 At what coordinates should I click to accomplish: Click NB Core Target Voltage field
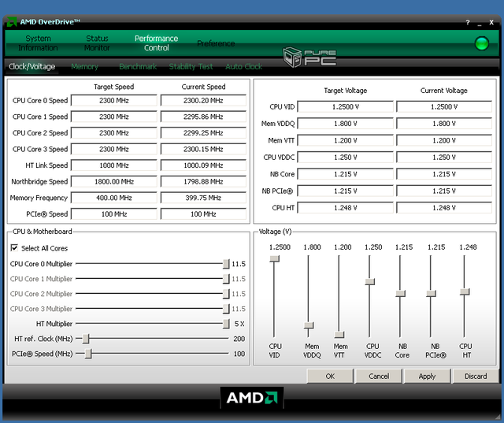click(345, 174)
